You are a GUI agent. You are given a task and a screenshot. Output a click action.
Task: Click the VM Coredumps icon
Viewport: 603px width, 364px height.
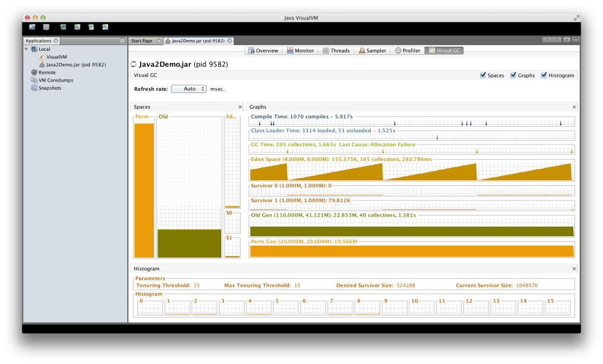(x=34, y=80)
